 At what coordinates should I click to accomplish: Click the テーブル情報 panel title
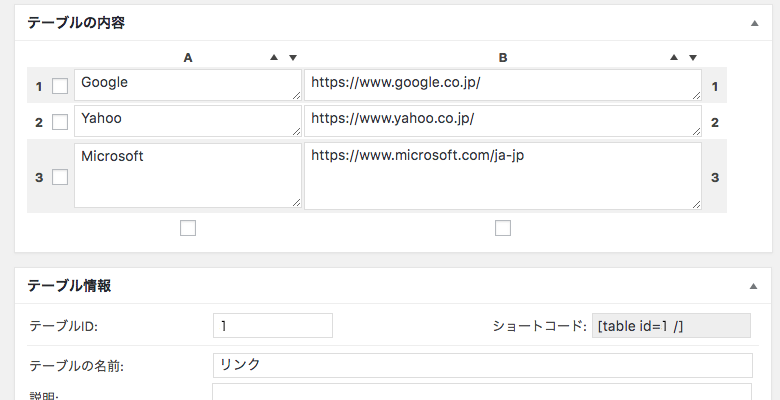69,286
